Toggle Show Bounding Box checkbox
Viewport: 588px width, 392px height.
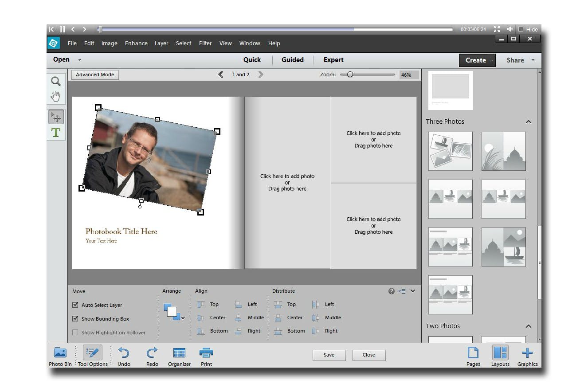(75, 319)
